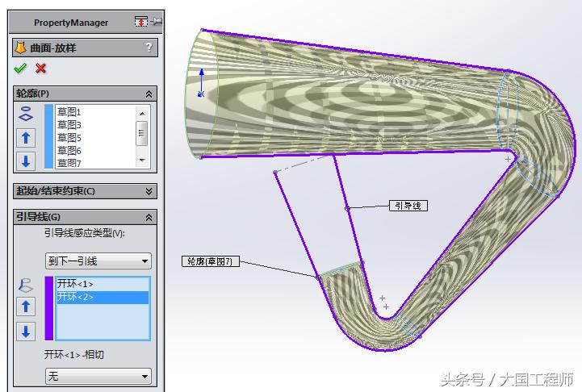Click the purple guide curves color bar
This screenshot has height=392, width=582.
pyautogui.click(x=49, y=308)
